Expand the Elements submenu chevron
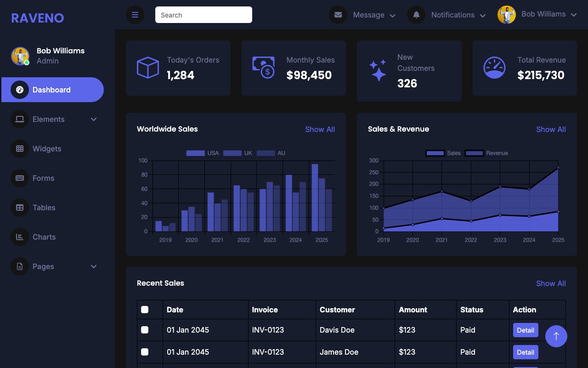588x368 pixels. pos(94,119)
